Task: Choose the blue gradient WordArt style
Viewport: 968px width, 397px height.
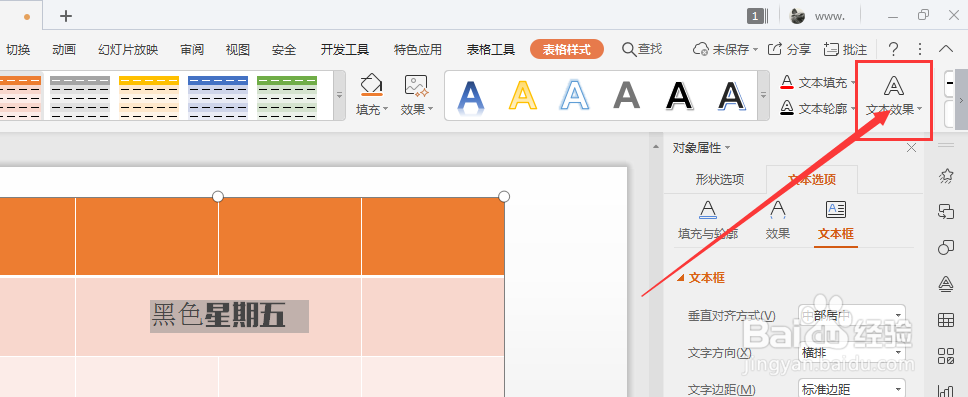Action: click(x=470, y=97)
